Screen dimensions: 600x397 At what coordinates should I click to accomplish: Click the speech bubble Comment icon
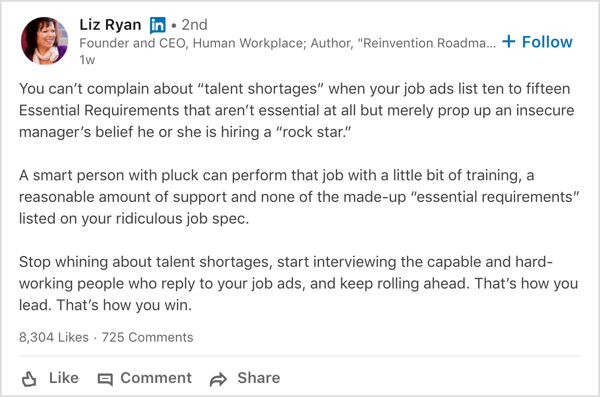[x=105, y=379]
